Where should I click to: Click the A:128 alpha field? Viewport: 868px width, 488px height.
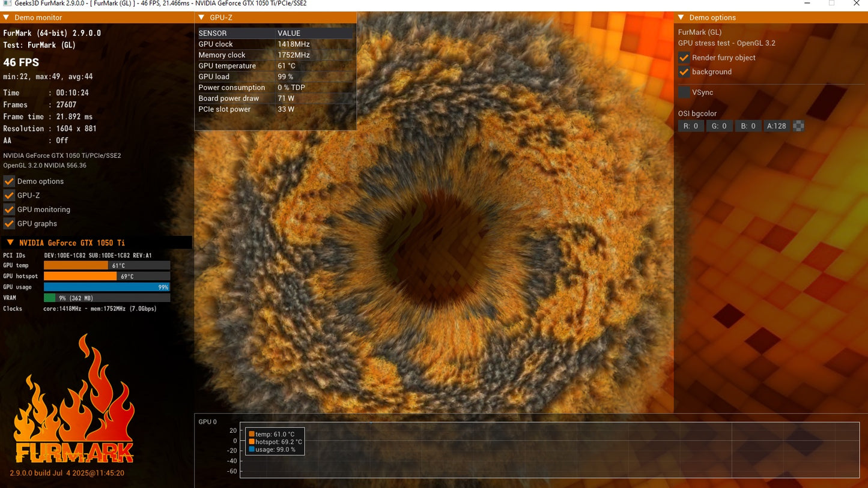point(776,126)
